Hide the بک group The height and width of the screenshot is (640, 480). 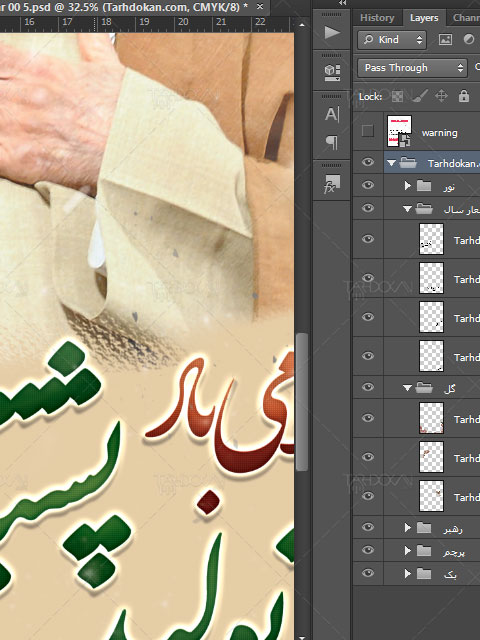coord(368,573)
